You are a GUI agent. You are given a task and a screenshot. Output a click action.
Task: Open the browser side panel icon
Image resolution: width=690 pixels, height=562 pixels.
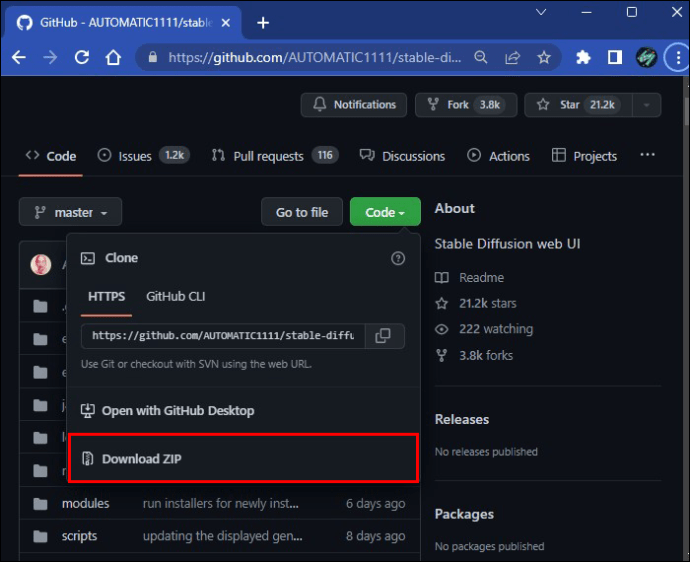pos(615,57)
